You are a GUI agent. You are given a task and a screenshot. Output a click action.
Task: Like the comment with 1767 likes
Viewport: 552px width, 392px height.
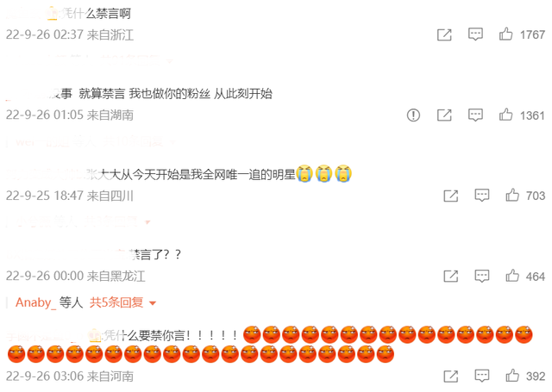click(x=506, y=34)
